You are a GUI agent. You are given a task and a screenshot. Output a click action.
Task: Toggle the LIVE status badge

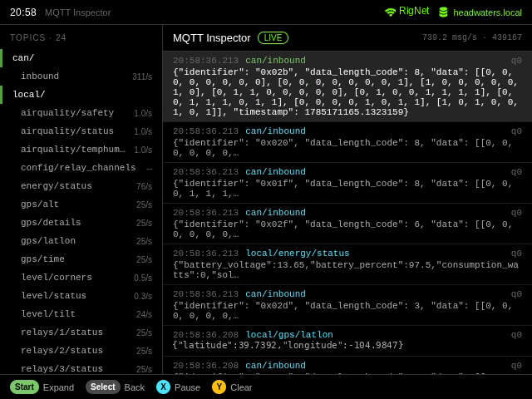[273, 37]
